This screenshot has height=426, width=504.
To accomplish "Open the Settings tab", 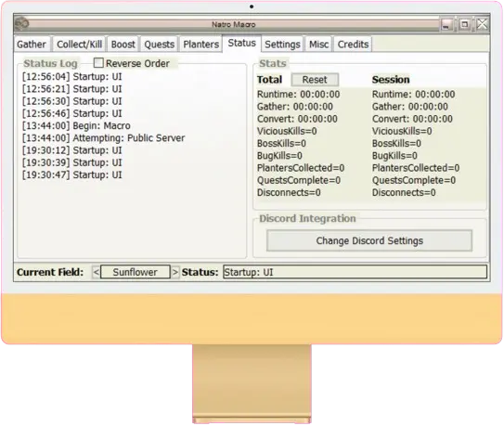I will point(282,44).
